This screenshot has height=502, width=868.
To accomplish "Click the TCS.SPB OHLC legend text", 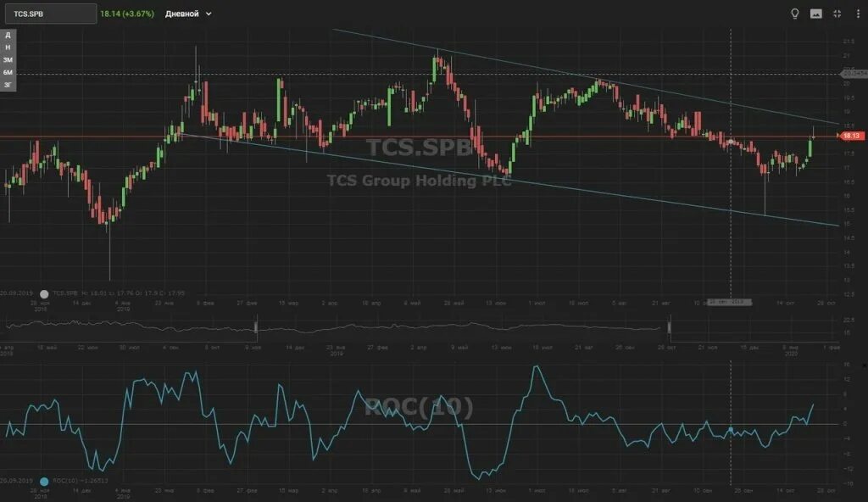I will [x=119, y=293].
